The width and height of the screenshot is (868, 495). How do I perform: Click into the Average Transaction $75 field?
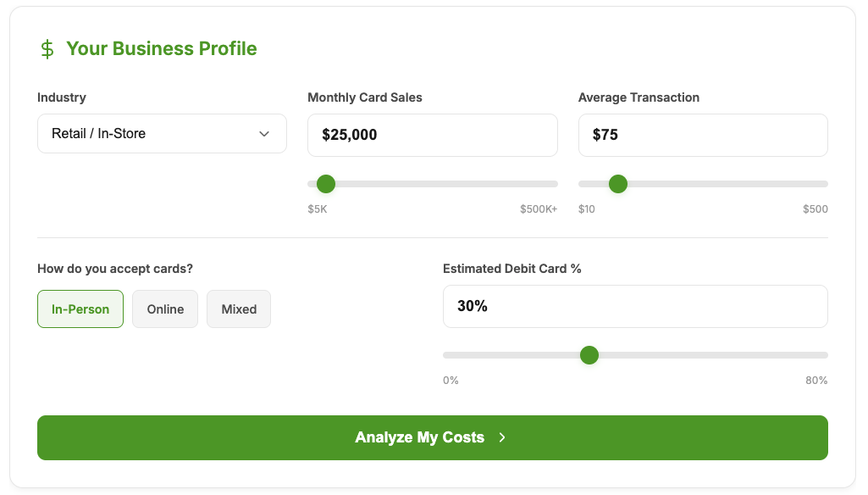coord(703,135)
